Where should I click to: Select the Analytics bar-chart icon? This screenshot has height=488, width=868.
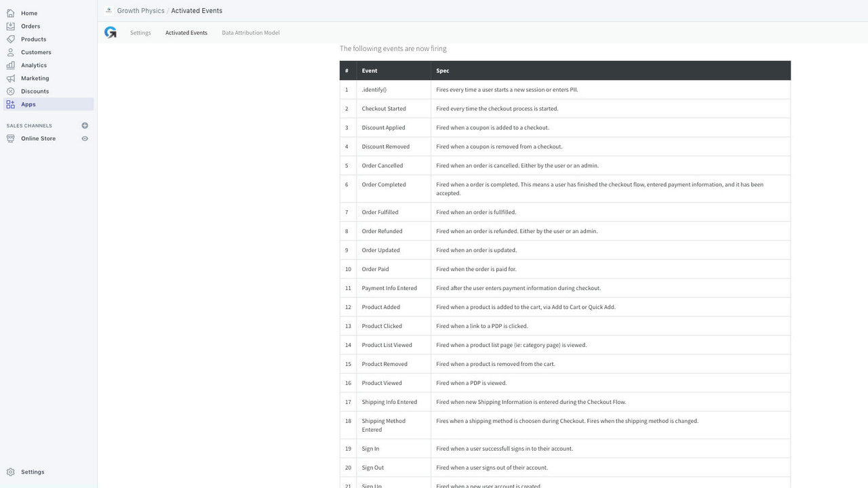pyautogui.click(x=9, y=65)
